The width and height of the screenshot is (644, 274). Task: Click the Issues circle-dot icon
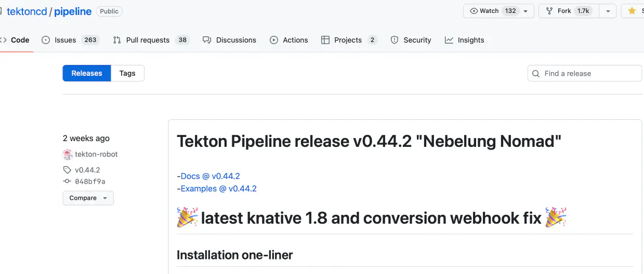(46, 40)
